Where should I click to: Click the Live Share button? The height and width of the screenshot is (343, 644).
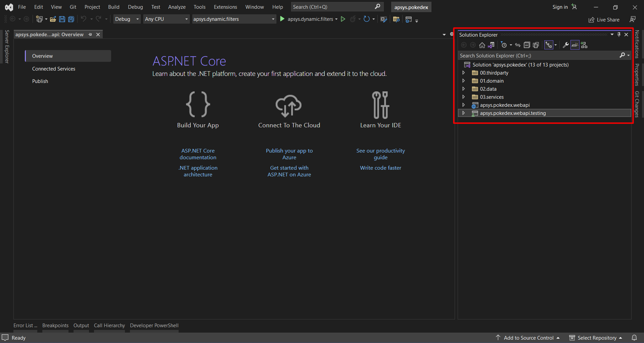pyautogui.click(x=604, y=19)
